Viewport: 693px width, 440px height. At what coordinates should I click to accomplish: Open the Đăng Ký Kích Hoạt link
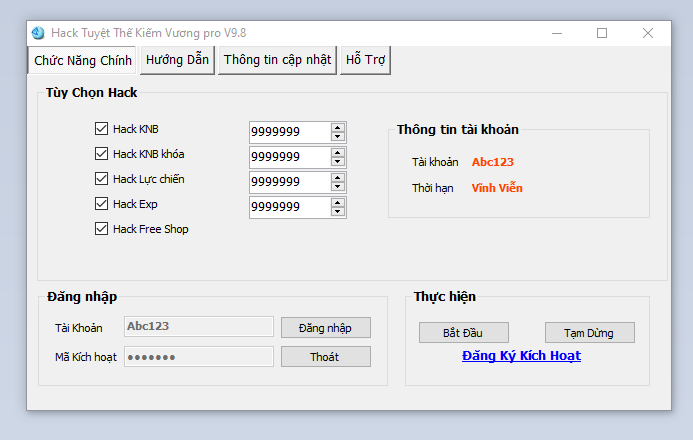pos(521,356)
